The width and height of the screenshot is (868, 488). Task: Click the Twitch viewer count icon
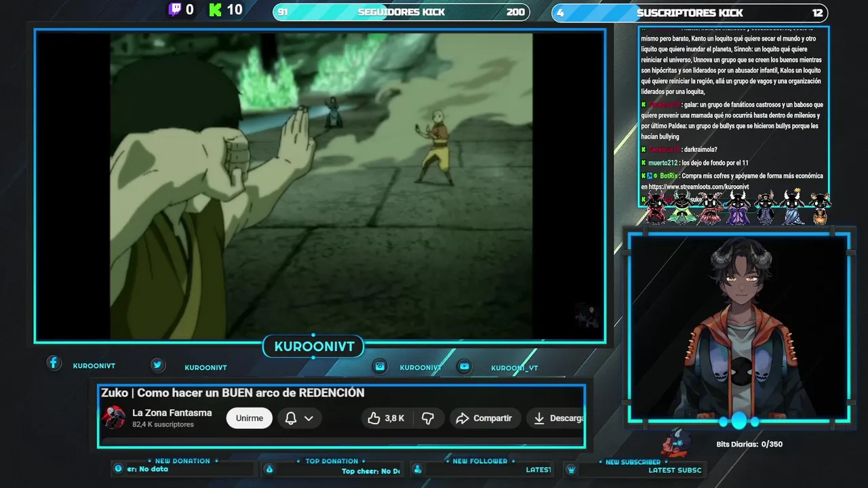[175, 9]
